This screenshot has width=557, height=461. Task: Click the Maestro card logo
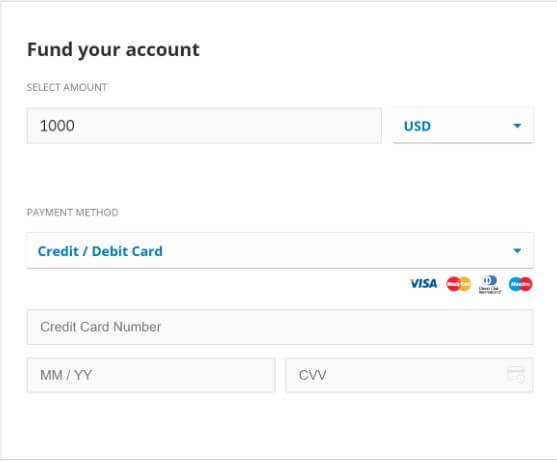tap(520, 284)
